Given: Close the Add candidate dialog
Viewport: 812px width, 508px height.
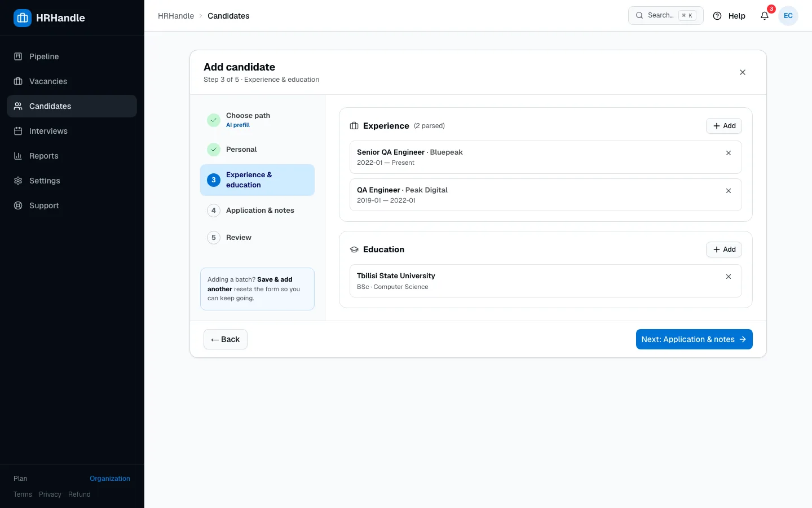Looking at the screenshot, I should 743,72.
